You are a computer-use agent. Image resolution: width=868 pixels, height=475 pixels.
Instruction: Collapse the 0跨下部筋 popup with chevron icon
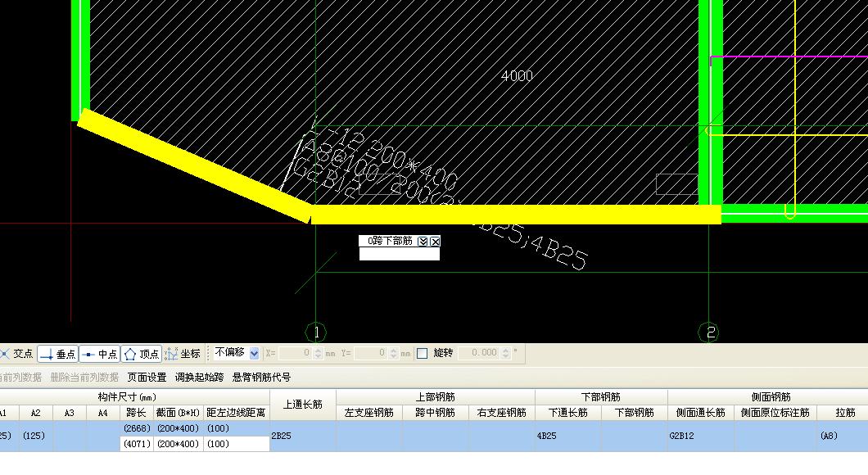(423, 241)
